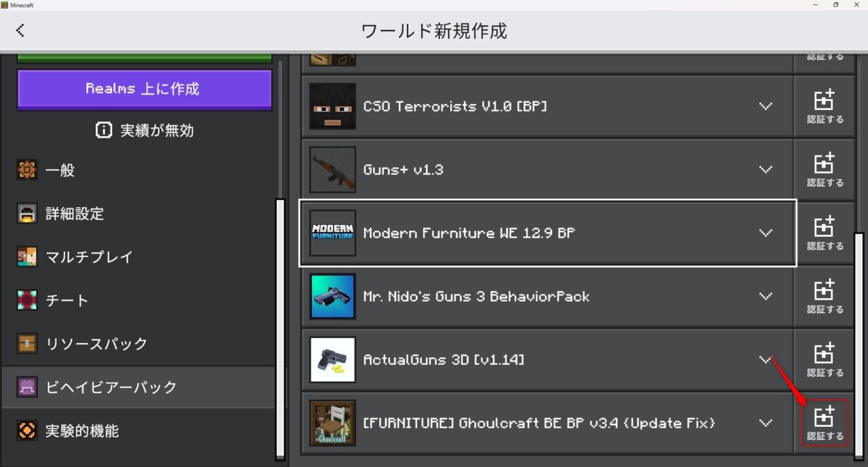Click the ビヘイビアーパック bed icon
Viewport: 868px width, 467px height.
click(27, 387)
